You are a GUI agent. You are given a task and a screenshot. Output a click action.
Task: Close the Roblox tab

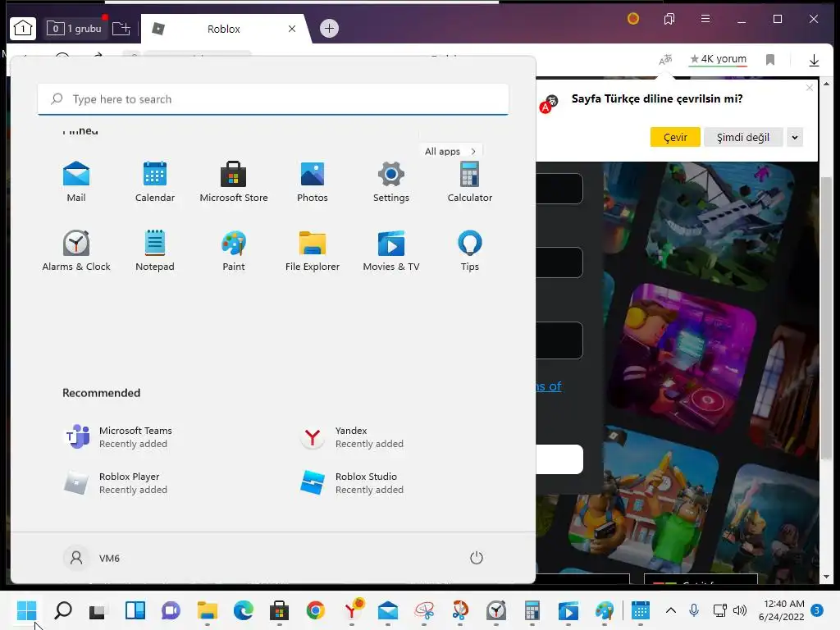pyautogui.click(x=292, y=29)
